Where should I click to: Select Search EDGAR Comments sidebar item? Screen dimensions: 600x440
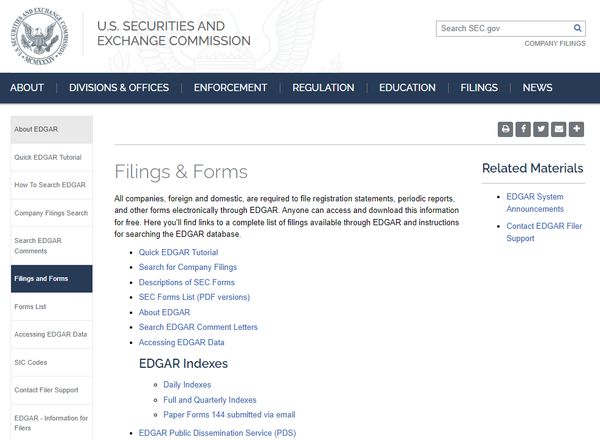52,246
